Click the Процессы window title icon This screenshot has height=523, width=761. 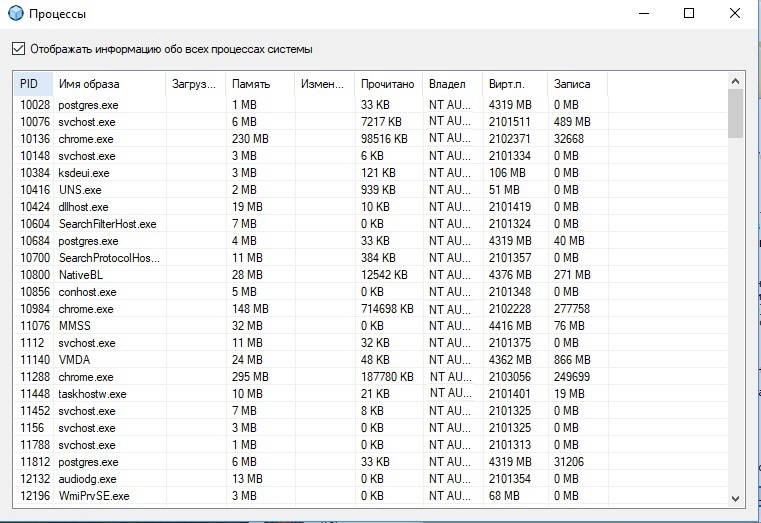coord(15,14)
